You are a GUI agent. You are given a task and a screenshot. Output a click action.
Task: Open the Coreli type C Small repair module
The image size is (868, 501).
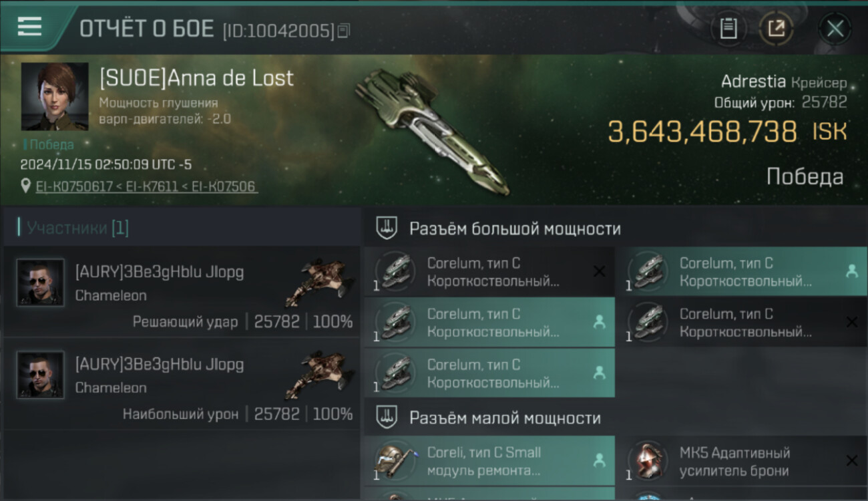tap(489, 461)
